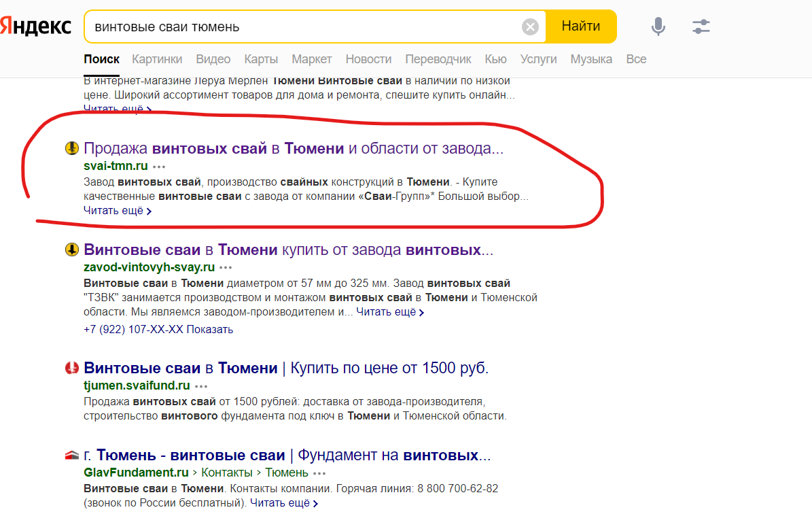Open result Продажа винтовых свай в Тюмени
812x514 pixels.
(x=293, y=148)
